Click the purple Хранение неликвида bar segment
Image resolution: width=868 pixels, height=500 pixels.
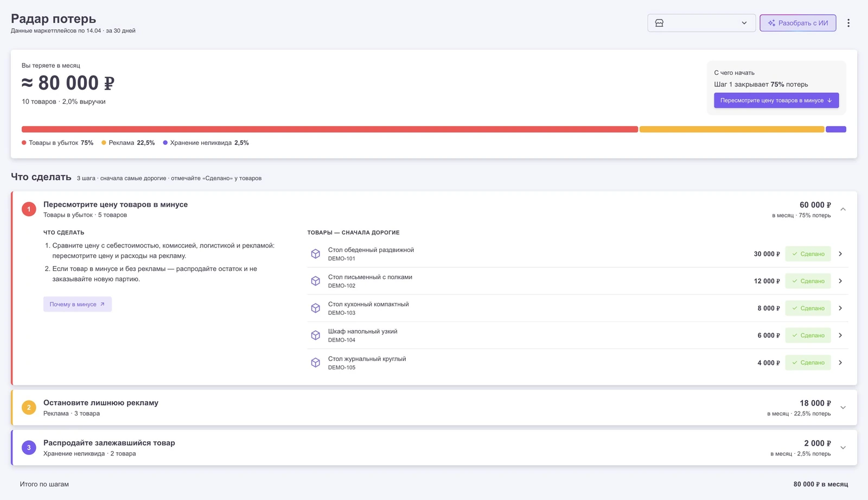(x=836, y=129)
